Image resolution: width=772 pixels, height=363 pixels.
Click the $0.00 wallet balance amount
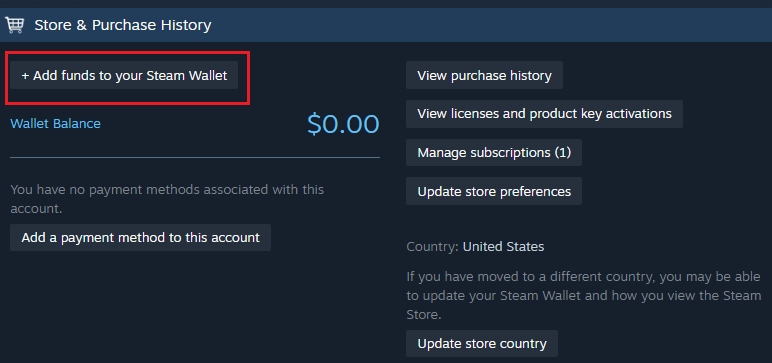pyautogui.click(x=343, y=124)
